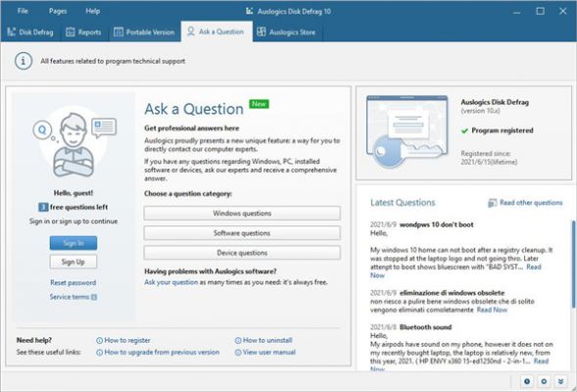This screenshot has height=392, width=577.
Task: Click the Auslogics Store tab icon
Action: pyautogui.click(x=262, y=31)
